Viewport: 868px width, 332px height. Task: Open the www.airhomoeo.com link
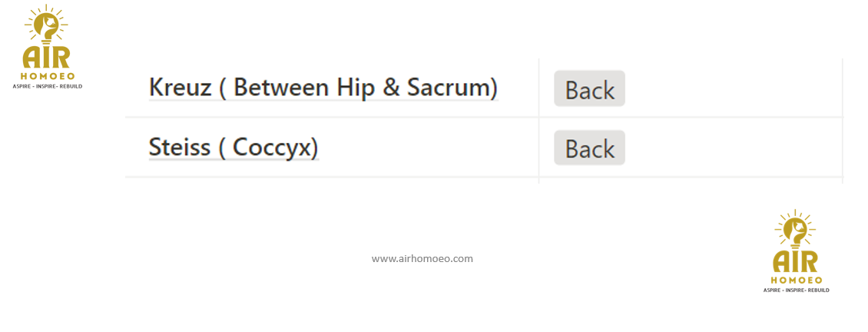[x=422, y=259]
